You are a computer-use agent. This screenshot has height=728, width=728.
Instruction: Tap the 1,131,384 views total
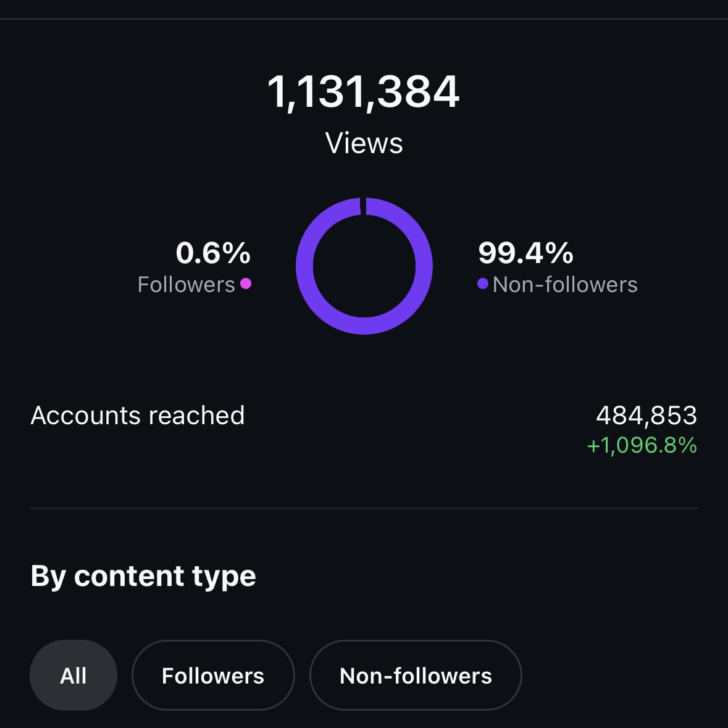coord(364,93)
